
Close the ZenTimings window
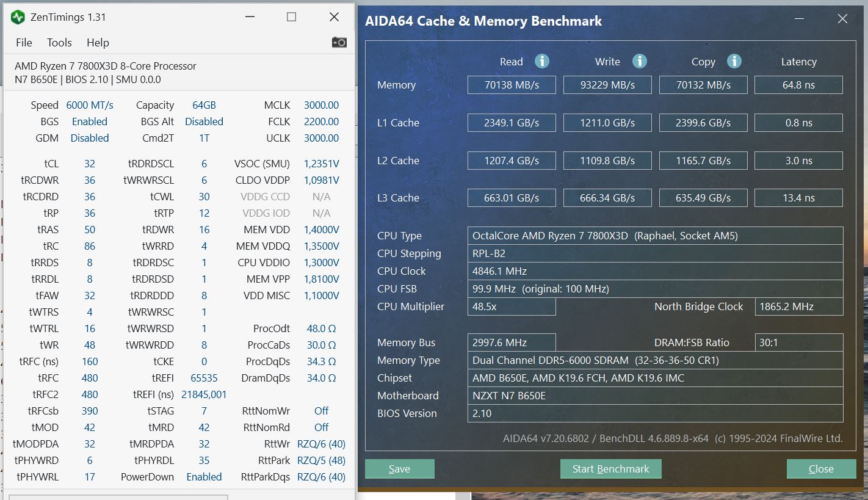point(334,17)
